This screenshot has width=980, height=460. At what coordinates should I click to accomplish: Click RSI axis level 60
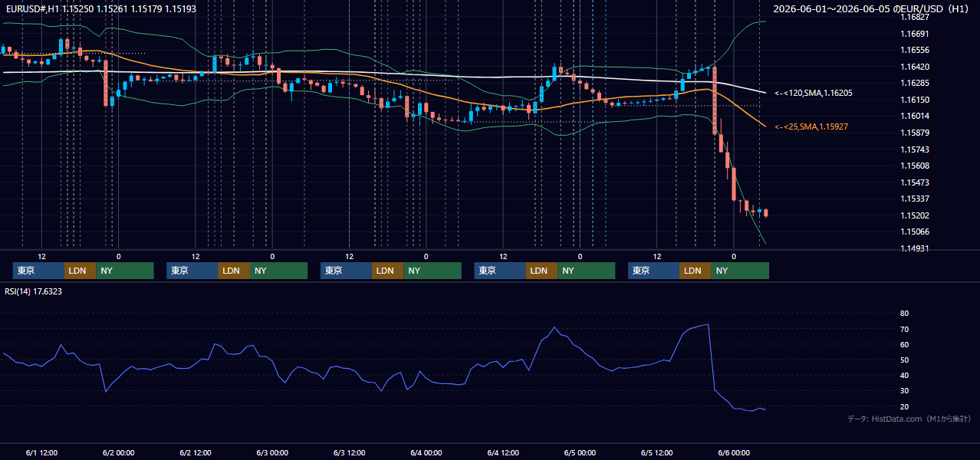(905, 344)
